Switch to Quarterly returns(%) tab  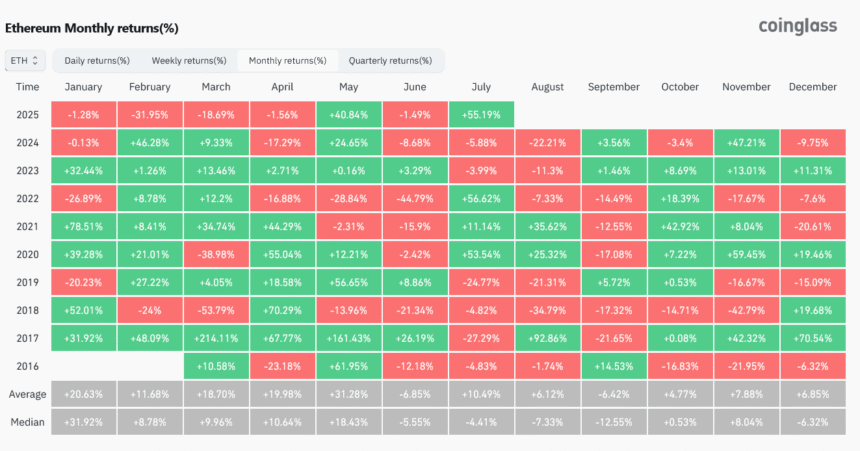(x=389, y=61)
